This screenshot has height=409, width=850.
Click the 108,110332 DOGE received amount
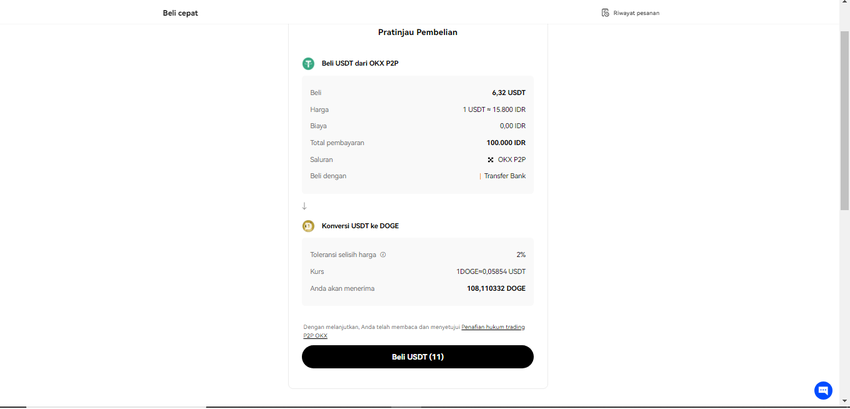pos(495,288)
